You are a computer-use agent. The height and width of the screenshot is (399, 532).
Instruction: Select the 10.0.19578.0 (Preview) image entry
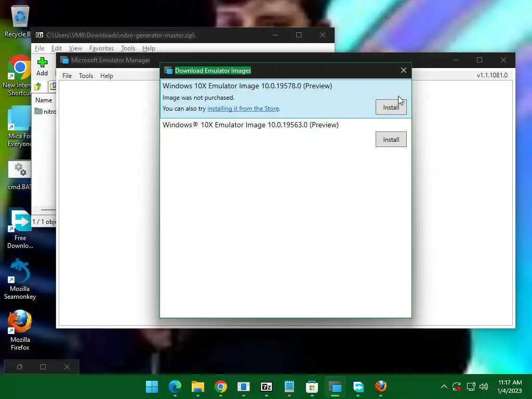click(286, 99)
